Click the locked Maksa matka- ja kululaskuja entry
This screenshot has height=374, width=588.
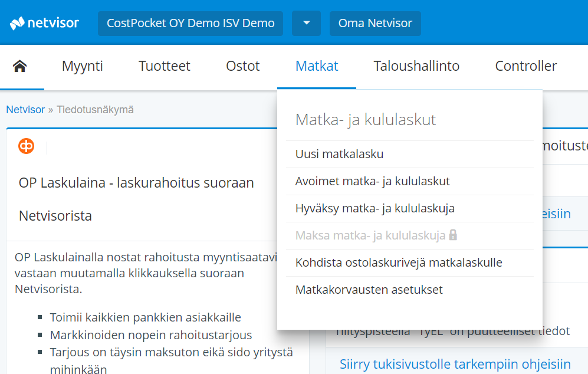[409, 235]
